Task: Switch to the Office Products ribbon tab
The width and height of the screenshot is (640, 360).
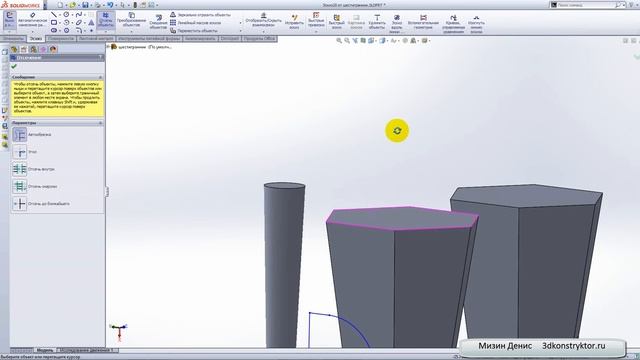Action: point(260,39)
